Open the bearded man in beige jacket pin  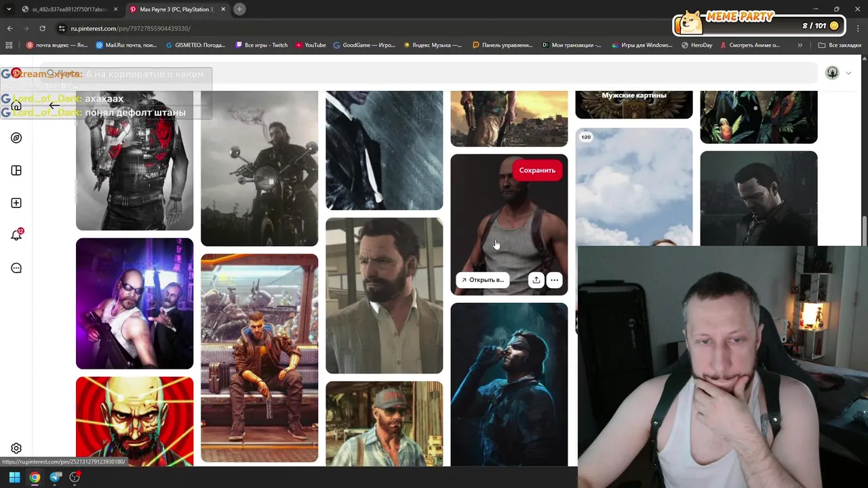(x=384, y=296)
